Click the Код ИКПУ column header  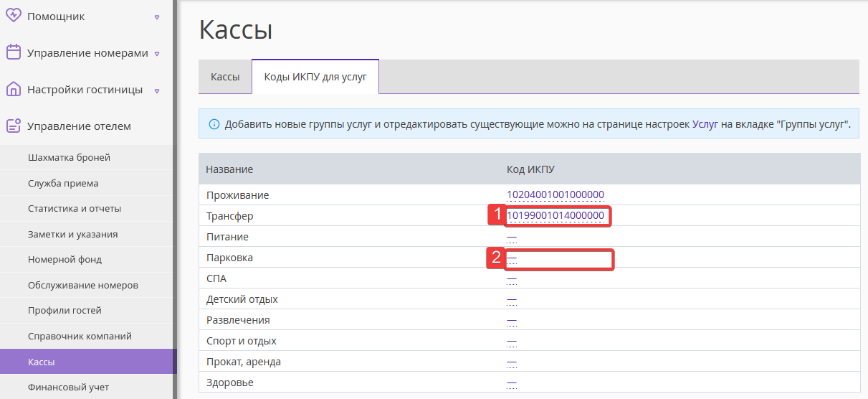point(531,169)
